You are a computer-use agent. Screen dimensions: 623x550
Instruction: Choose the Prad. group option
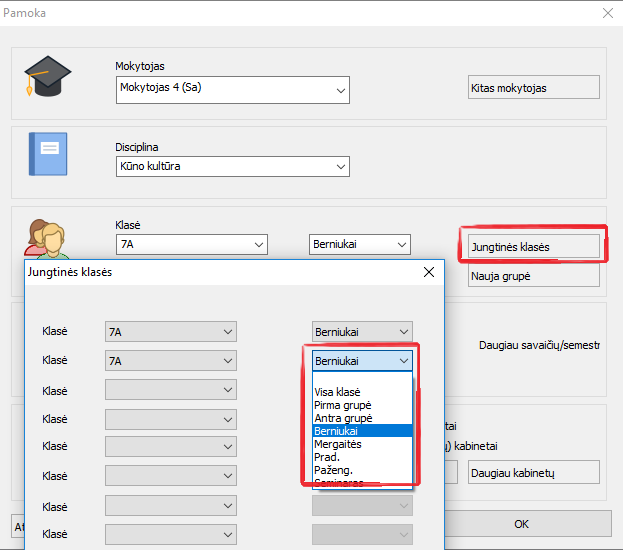328,457
